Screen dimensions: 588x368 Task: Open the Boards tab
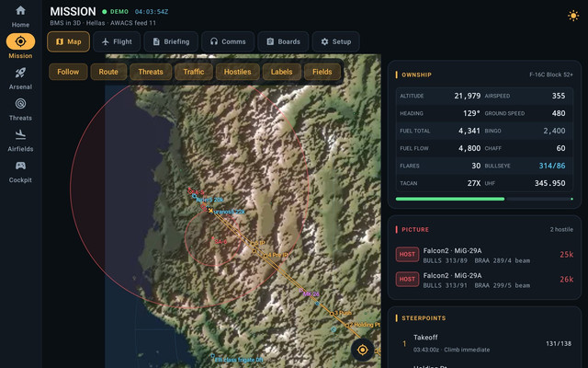283,41
